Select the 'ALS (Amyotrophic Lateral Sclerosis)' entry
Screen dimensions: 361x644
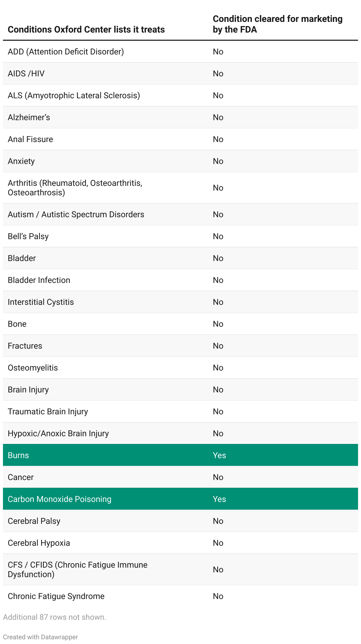click(74, 95)
